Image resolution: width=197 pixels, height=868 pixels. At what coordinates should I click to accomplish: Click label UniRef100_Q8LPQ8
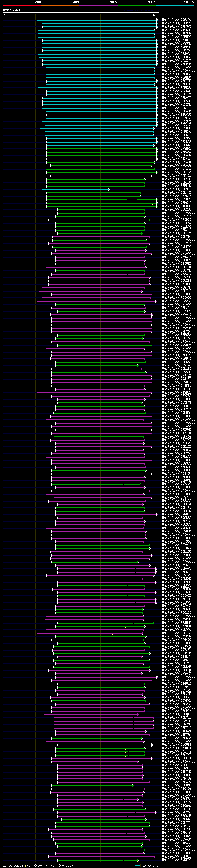tap(177, 64)
